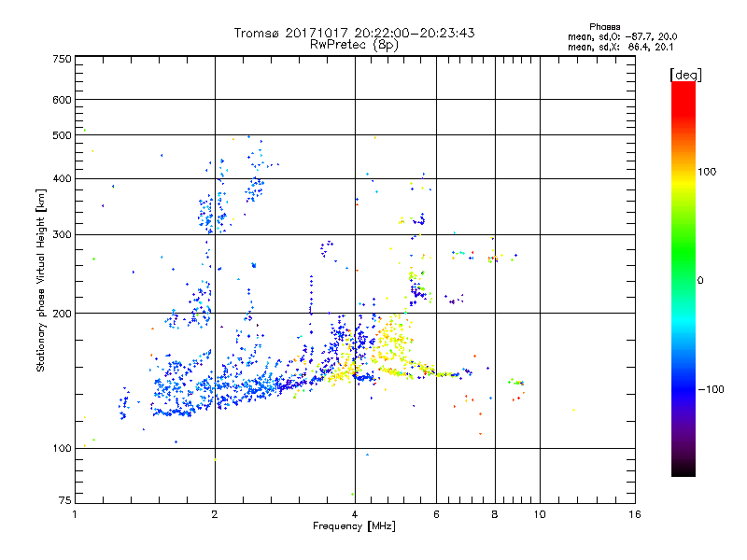Click the plot title 'Tromsø 20171017 20:22:00-20:23:43'
The height and width of the screenshot is (560, 747).
coord(354,33)
